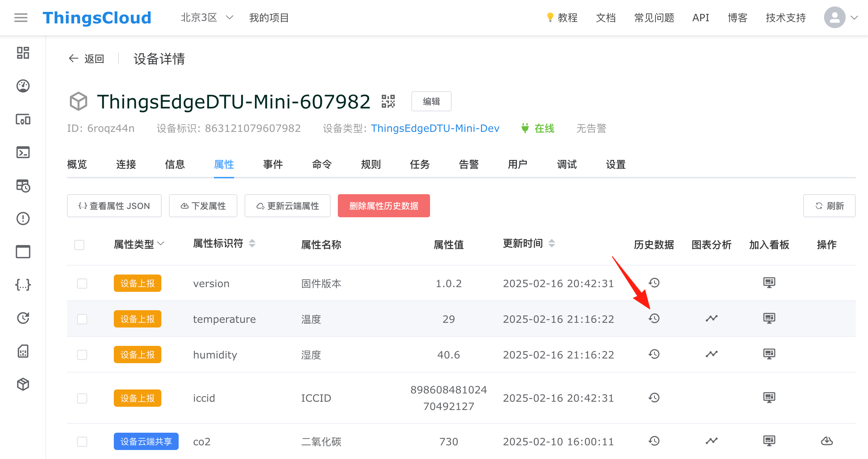
Task: Open the window panel sidebar icon
Action: pos(23,252)
